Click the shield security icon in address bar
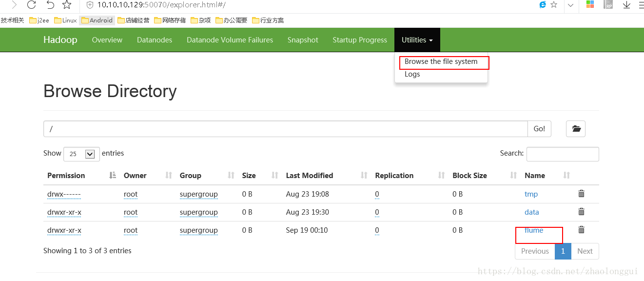The image size is (644, 281). (x=89, y=5)
